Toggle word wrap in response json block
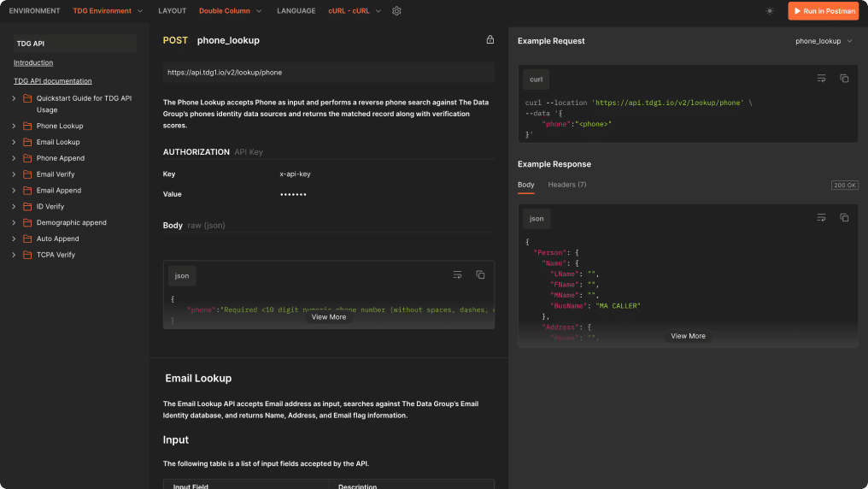Screen dimensions: 868x489 pos(821,218)
